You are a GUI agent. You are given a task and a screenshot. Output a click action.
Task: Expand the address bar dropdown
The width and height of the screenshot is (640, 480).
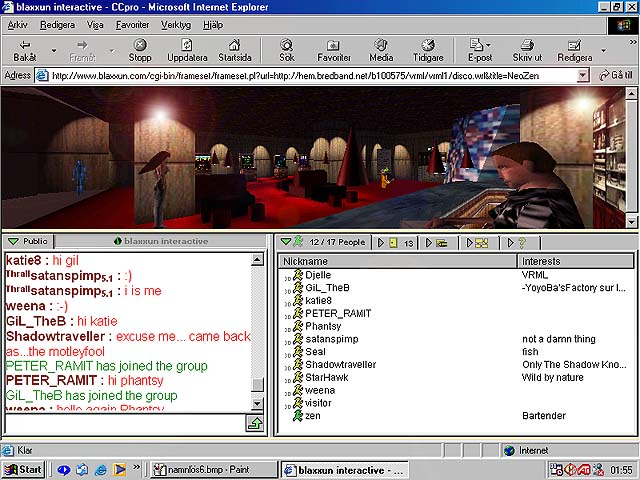pyautogui.click(x=583, y=76)
